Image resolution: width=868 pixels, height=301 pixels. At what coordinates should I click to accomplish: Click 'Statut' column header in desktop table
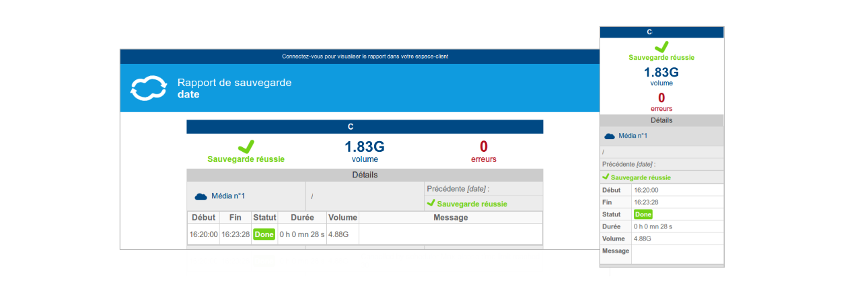pos(264,218)
